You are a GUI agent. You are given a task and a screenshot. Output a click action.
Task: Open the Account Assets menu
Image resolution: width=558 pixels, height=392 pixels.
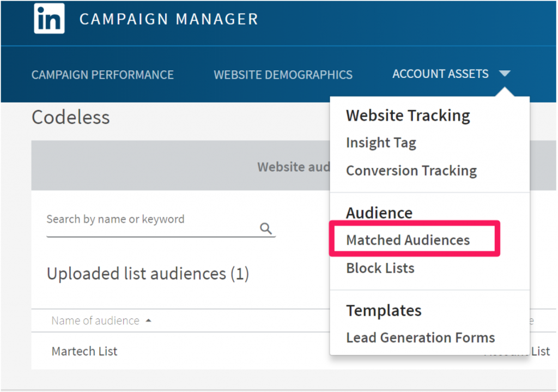[440, 74]
